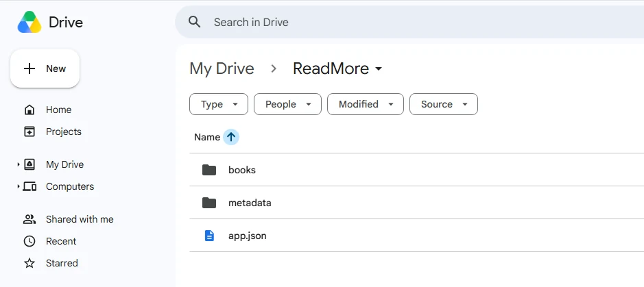
Task: Click the app.json document icon
Action: pos(209,236)
